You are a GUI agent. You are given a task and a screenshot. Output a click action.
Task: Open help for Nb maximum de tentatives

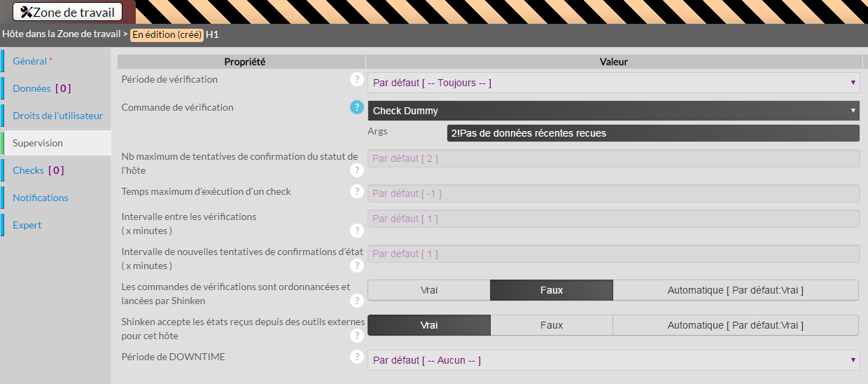pyautogui.click(x=357, y=170)
